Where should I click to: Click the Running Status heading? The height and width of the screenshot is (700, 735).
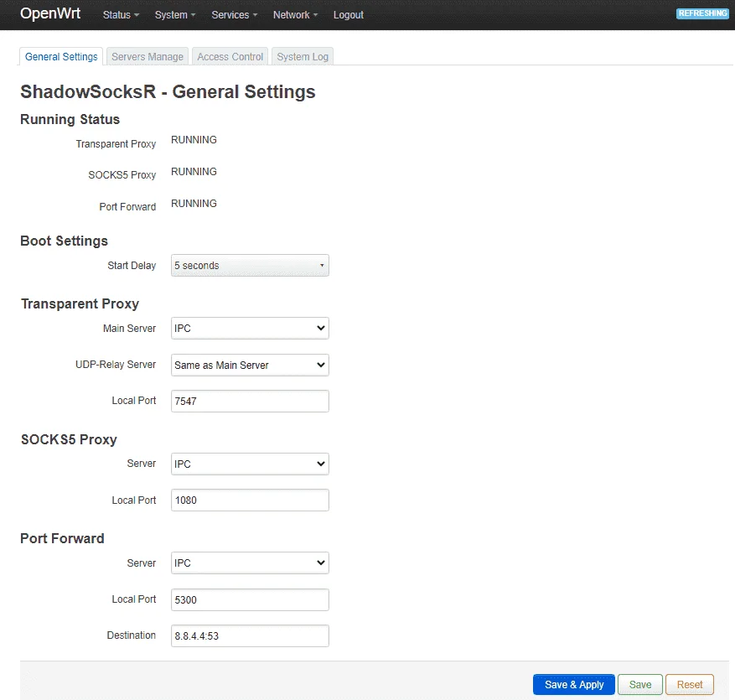click(x=70, y=120)
